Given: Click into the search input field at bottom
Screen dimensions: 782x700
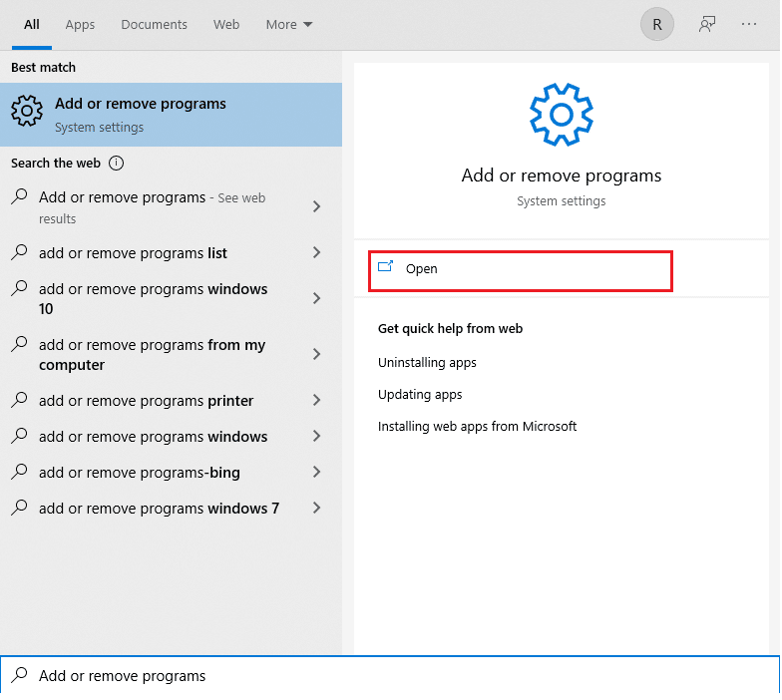Looking at the screenshot, I should (x=390, y=676).
